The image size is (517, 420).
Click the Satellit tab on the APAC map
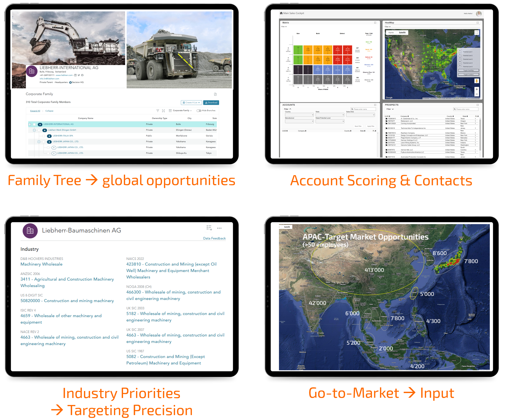[287, 227]
